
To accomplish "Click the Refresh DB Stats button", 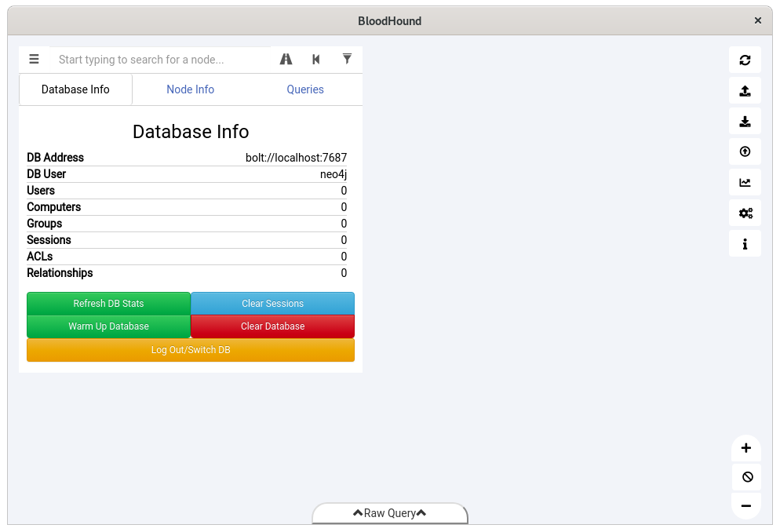I will pyautogui.click(x=108, y=304).
